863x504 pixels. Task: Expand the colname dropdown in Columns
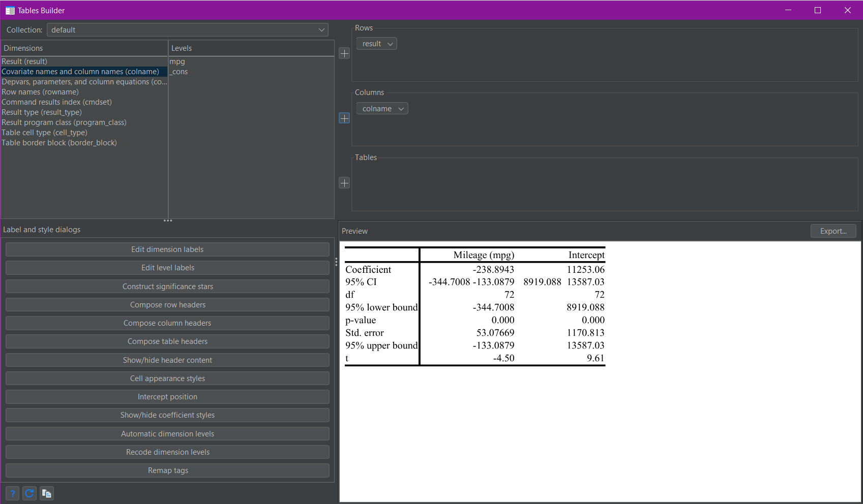coord(382,109)
